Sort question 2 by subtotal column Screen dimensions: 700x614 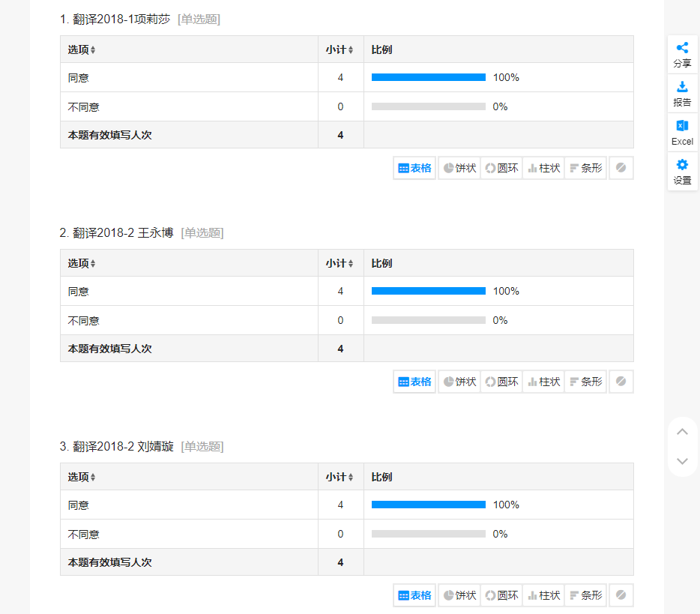tap(340, 264)
